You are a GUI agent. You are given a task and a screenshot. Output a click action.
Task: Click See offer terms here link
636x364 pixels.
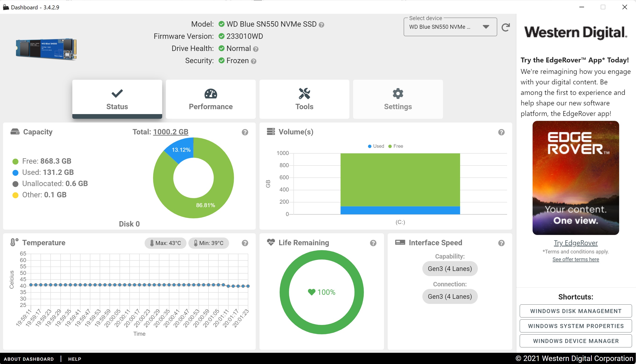(576, 259)
